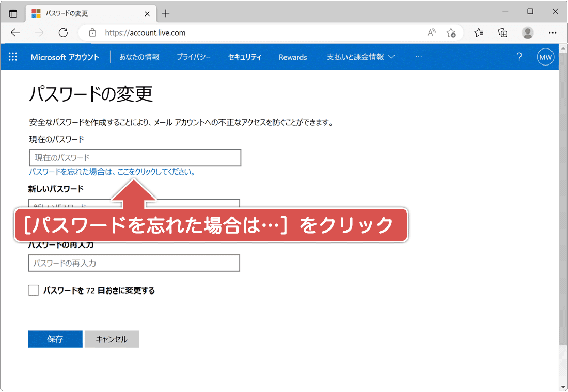
Task: Click the help question mark icon
Action: click(x=519, y=57)
